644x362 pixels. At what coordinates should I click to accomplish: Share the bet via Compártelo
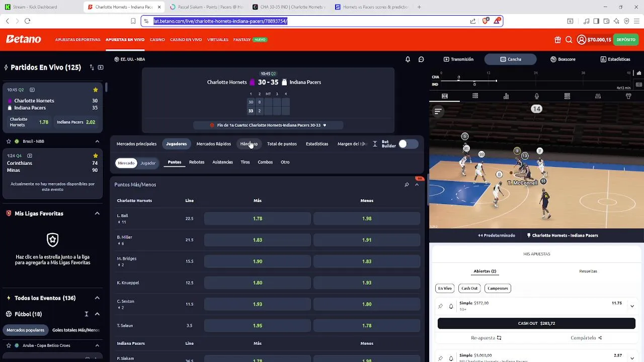587,338
